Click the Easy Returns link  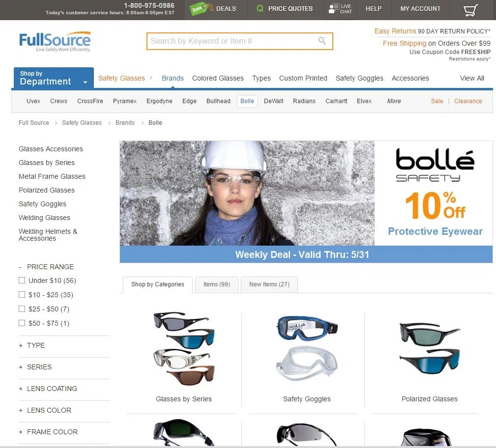[x=395, y=31]
